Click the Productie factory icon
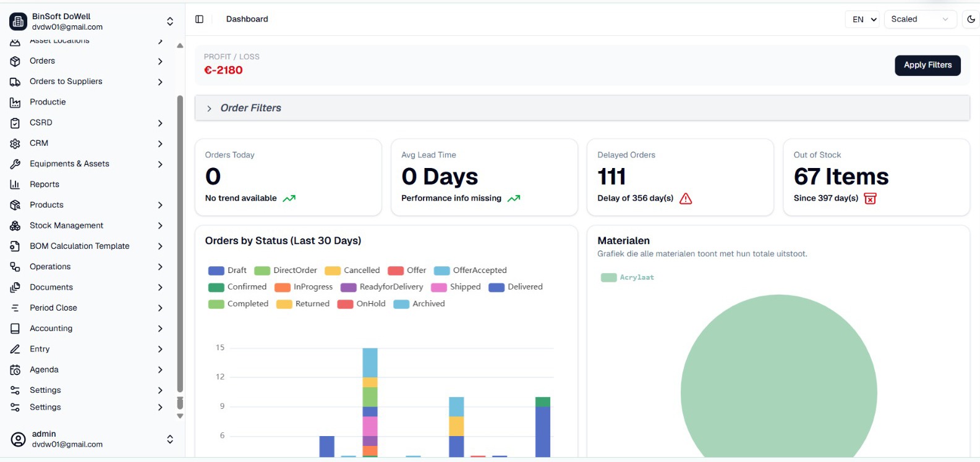The image size is (980, 462). tap(15, 102)
